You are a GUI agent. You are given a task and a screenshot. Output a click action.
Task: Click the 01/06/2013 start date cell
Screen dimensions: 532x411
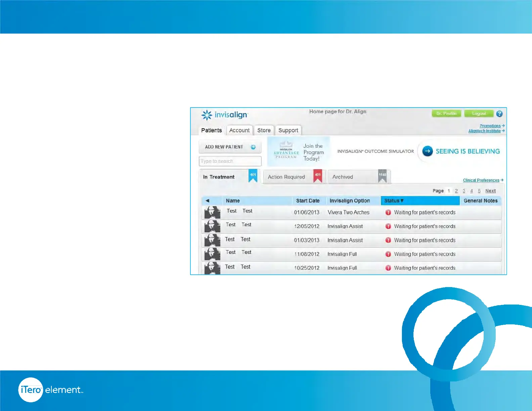tap(307, 213)
